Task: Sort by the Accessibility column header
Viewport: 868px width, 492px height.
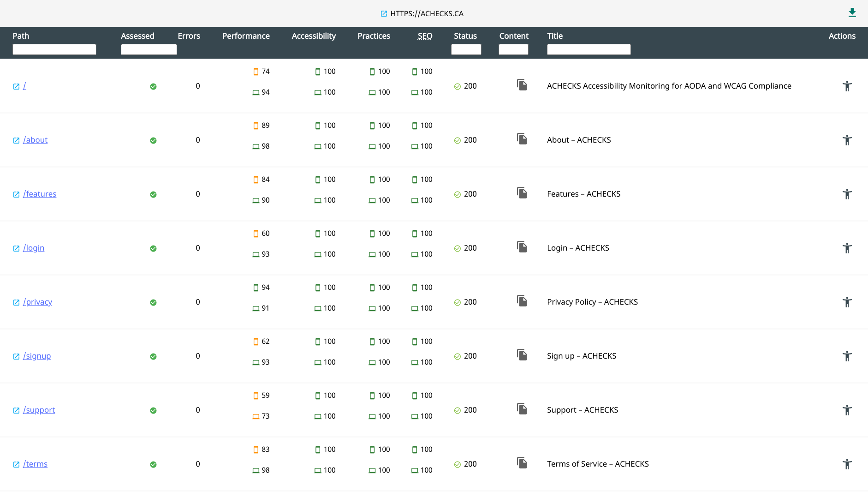Action: point(314,36)
